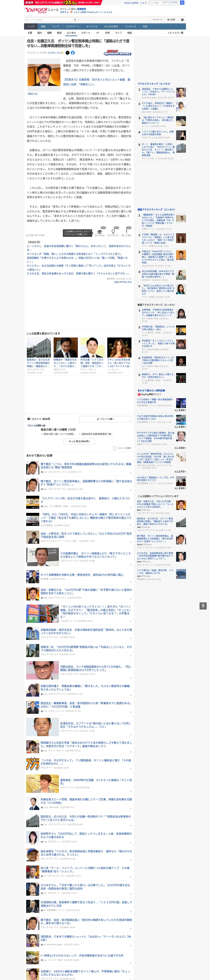The image size is (210, 980).
Task: Click the コメントを書く button
Action: pyautogui.click(x=105, y=419)
